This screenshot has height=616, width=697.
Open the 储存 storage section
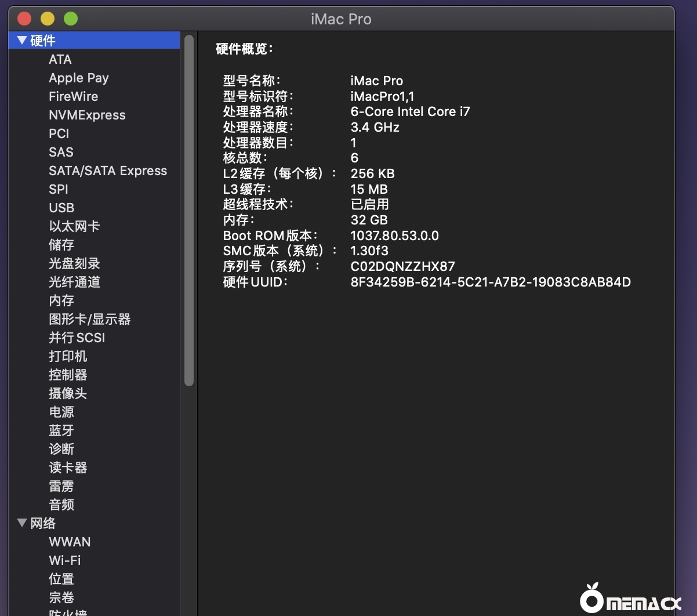(61, 245)
